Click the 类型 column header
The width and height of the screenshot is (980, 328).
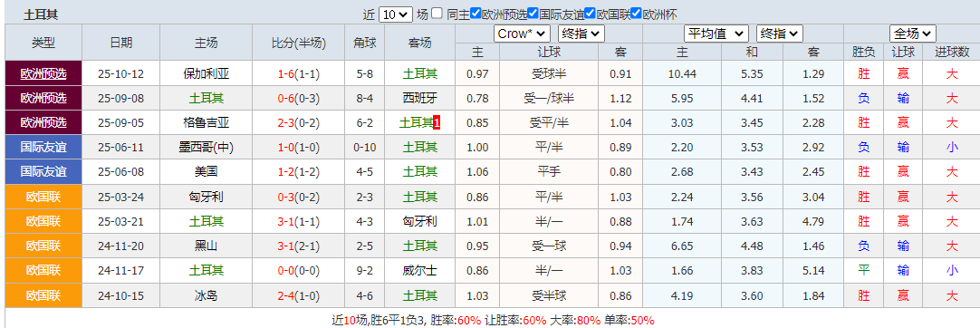point(43,43)
